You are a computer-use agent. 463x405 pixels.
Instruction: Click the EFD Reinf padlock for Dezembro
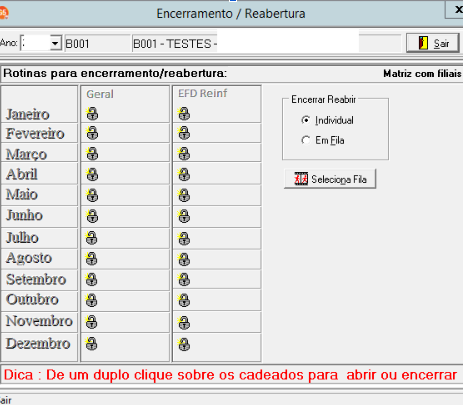[184, 344]
